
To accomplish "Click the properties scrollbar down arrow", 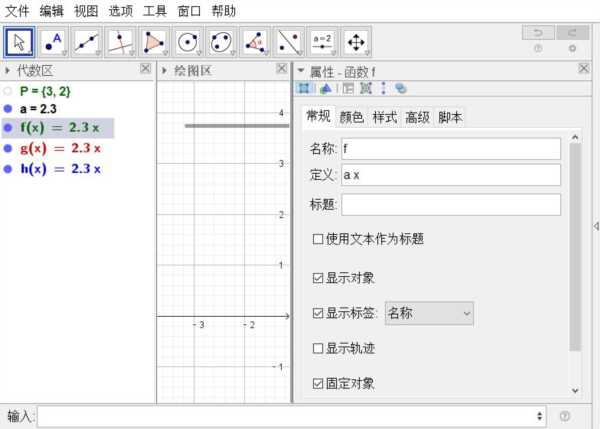I will (575, 391).
